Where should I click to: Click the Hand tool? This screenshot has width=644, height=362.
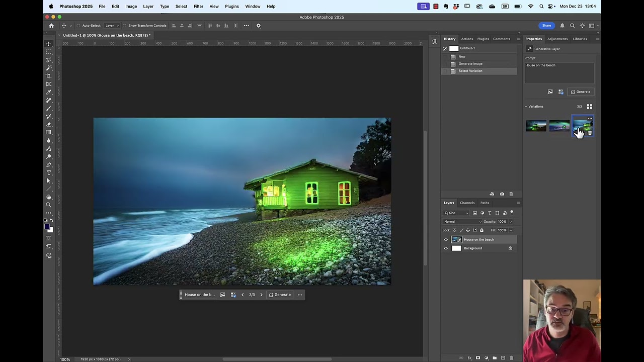49,197
